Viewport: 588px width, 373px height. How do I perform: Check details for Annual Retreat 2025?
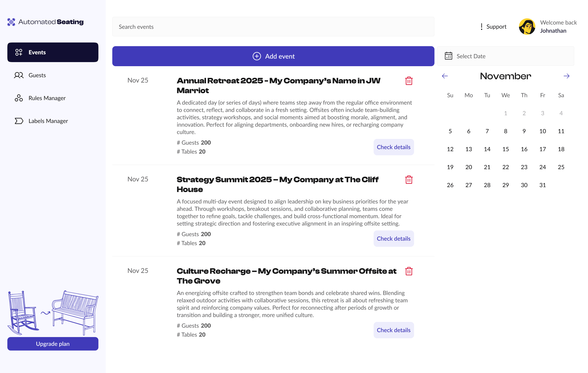(x=393, y=147)
